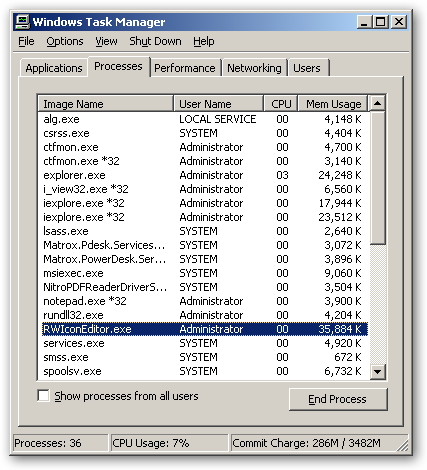Image resolution: width=427 pixels, height=470 pixels.
Task: Switch to the Performance tab
Action: point(185,68)
